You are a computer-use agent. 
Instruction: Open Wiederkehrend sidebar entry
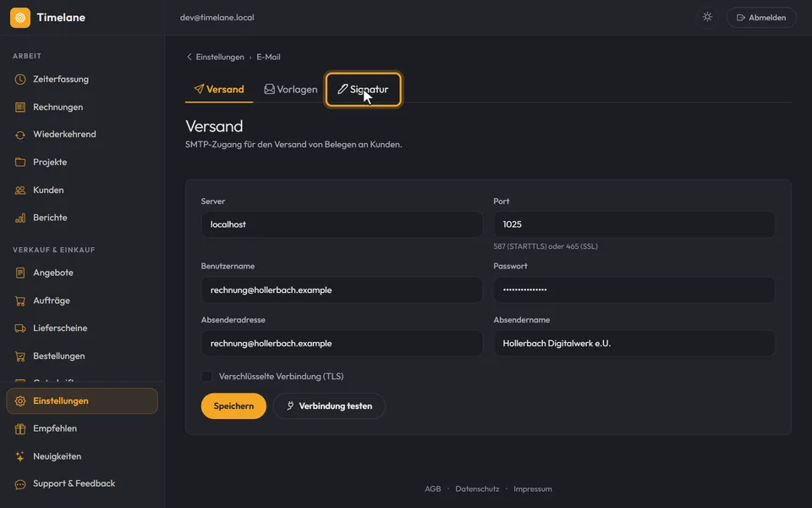coord(82,135)
